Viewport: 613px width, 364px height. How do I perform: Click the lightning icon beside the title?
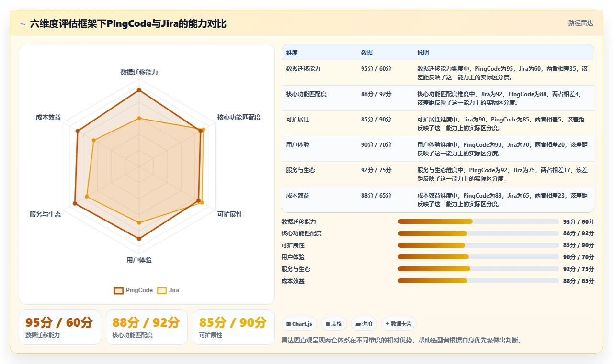coord(23,24)
